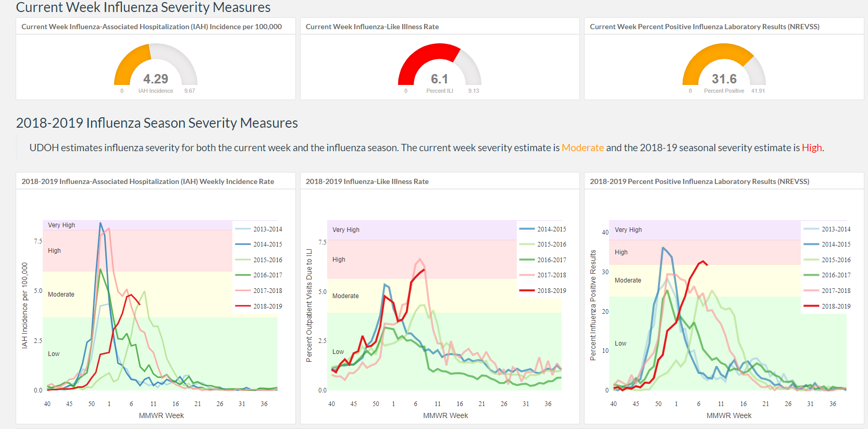Select the 6.1 Percent ILI value
Image resolution: width=868 pixels, height=429 pixels.
(x=439, y=79)
